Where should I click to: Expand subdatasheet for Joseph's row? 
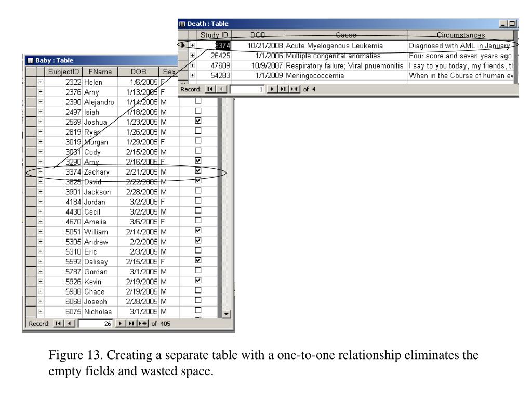pyautogui.click(x=41, y=301)
